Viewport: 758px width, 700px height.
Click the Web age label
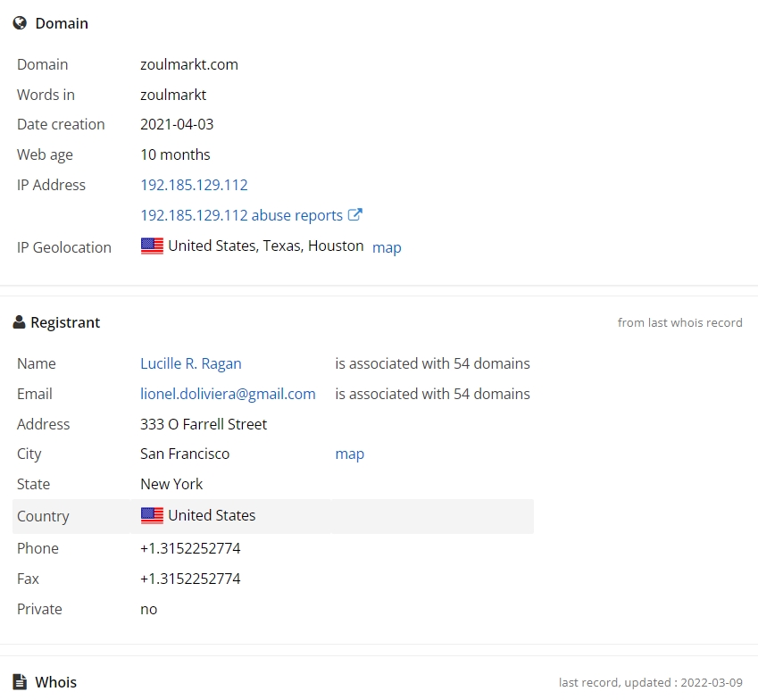coord(45,154)
